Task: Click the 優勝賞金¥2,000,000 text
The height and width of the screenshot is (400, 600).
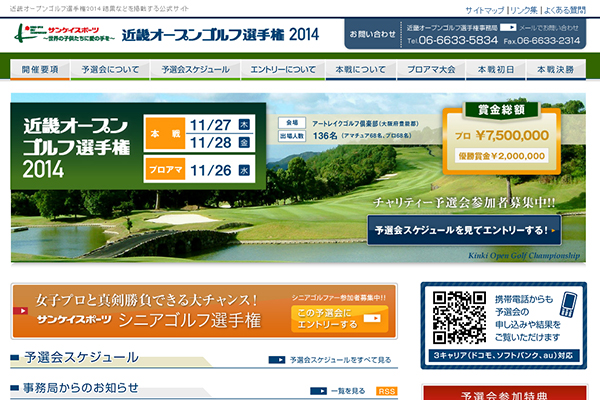Action: click(x=501, y=156)
